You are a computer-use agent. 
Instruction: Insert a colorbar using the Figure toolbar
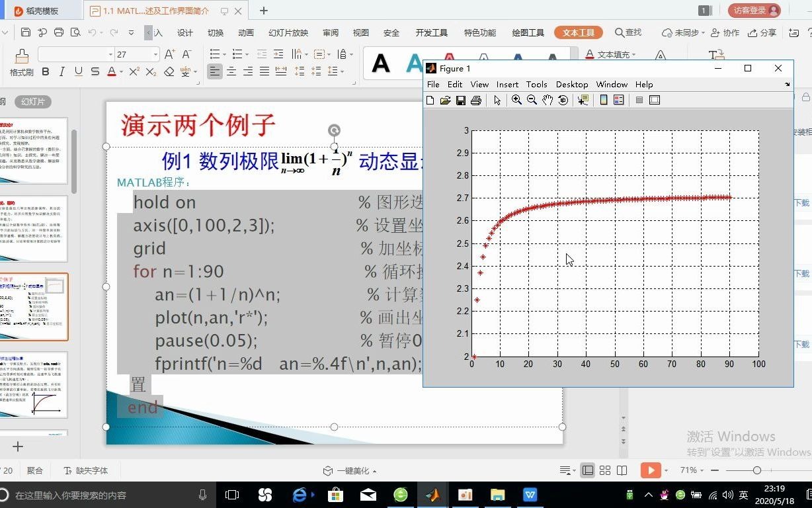[x=602, y=100]
